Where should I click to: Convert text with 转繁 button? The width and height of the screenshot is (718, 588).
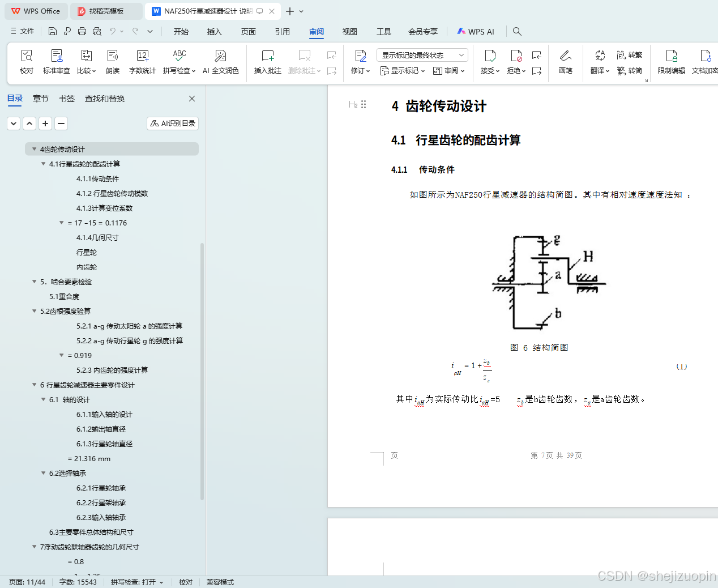[630, 55]
